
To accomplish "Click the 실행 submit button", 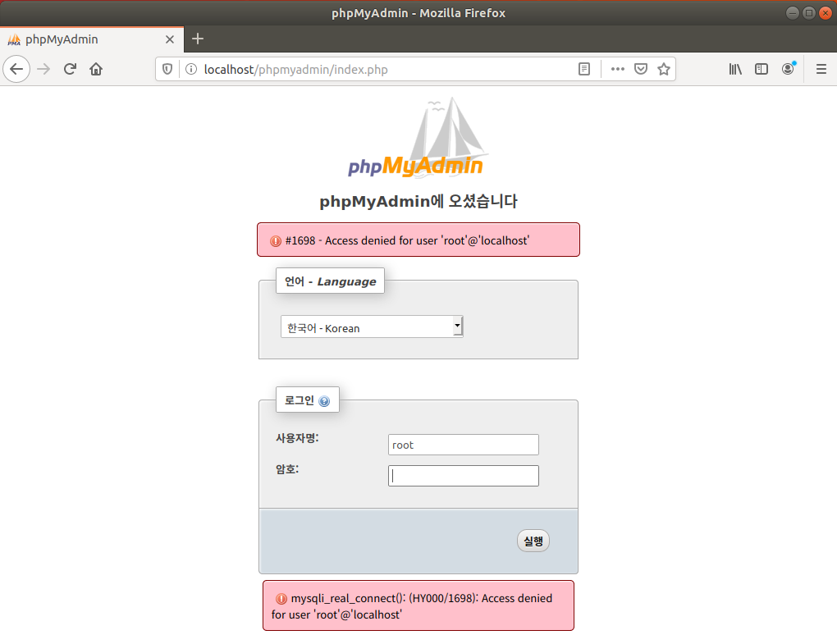I will coord(533,541).
